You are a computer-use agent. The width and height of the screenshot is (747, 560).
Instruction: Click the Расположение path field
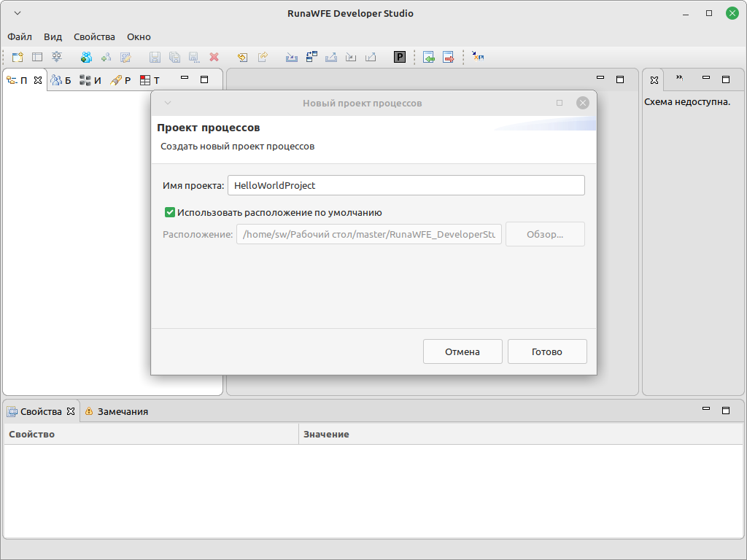pyautogui.click(x=369, y=234)
